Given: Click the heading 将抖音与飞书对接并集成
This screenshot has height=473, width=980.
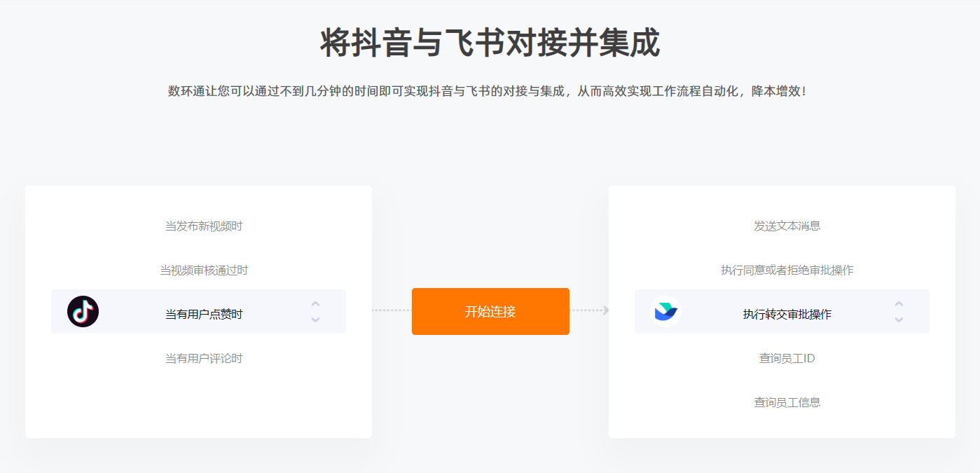Looking at the screenshot, I should (490, 43).
